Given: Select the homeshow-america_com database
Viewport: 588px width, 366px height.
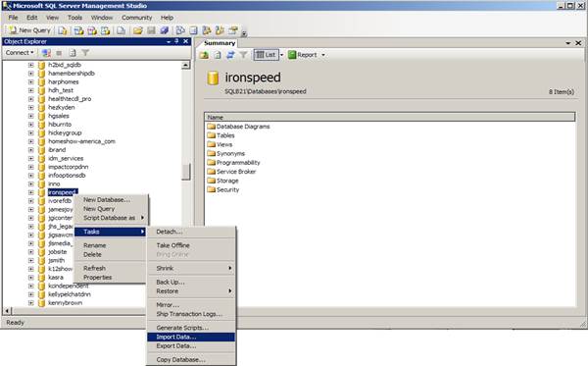Looking at the screenshot, I should [81, 141].
